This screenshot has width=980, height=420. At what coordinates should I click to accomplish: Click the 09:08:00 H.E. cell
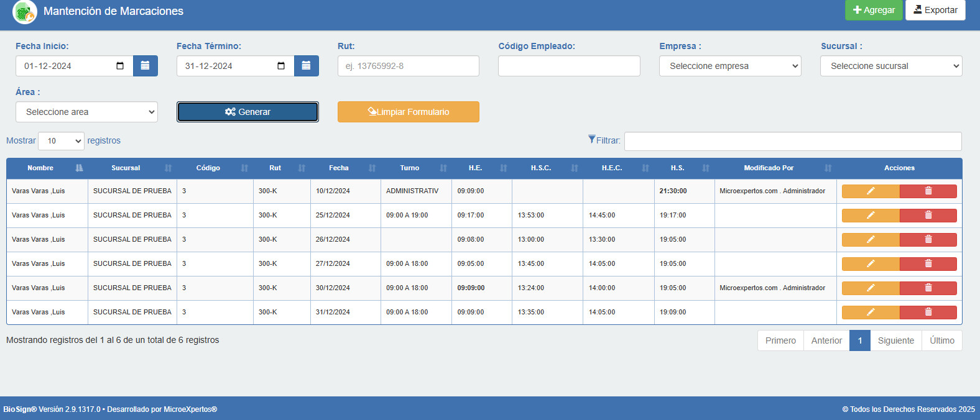click(x=482, y=240)
